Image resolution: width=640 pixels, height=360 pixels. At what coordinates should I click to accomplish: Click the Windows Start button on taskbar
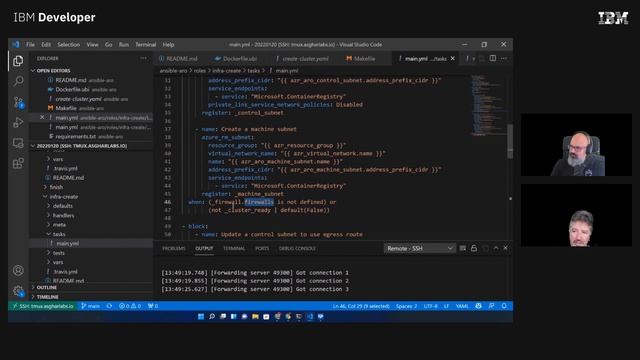(x=201, y=316)
